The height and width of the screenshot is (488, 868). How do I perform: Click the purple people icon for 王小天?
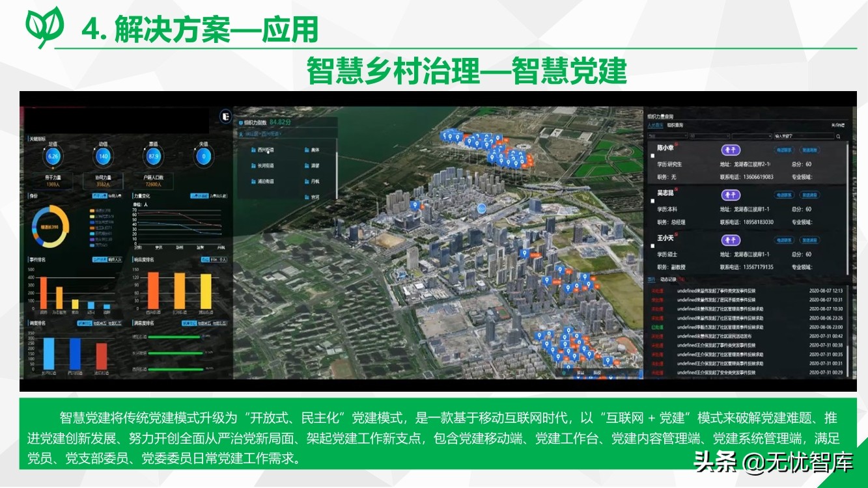pyautogui.click(x=731, y=240)
